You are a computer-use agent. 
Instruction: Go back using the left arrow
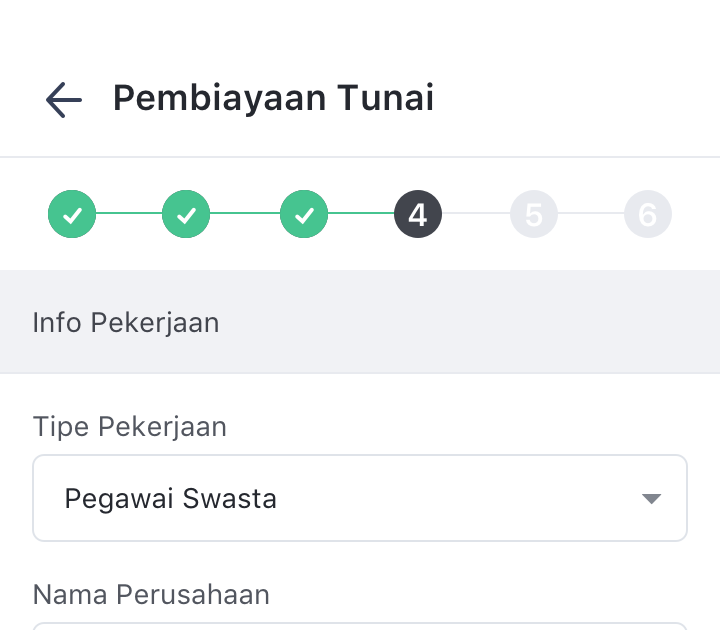[64, 100]
